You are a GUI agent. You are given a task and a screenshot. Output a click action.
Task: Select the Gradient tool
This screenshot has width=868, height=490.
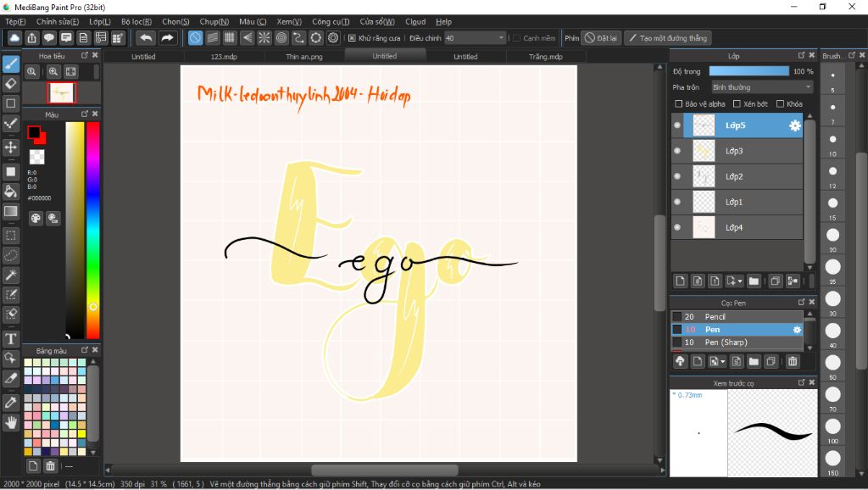tap(10, 211)
